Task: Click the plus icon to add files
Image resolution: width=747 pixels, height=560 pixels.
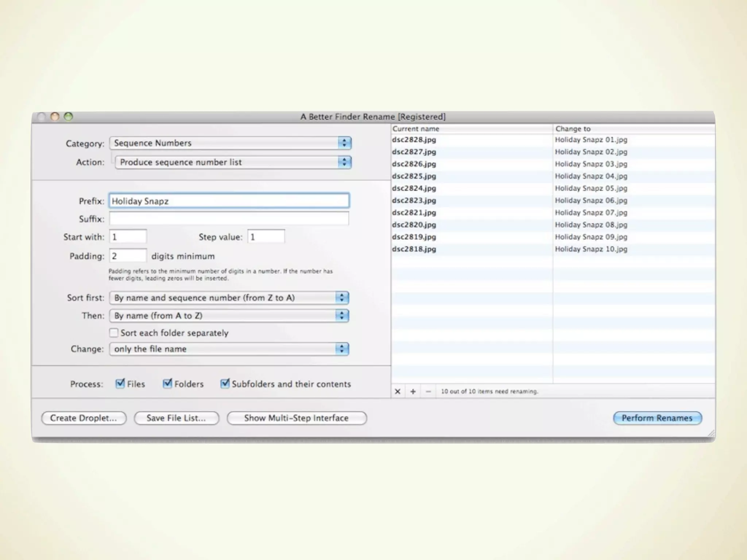Action: pyautogui.click(x=413, y=391)
